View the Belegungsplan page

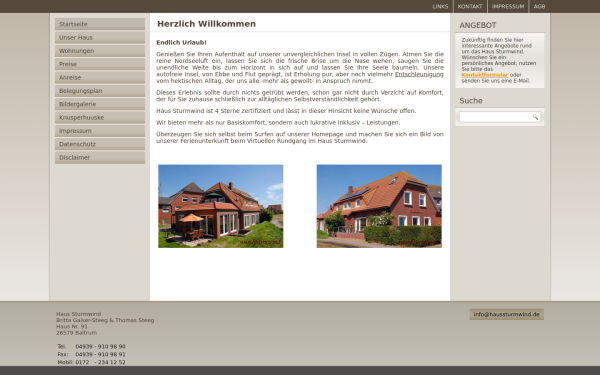(x=100, y=91)
